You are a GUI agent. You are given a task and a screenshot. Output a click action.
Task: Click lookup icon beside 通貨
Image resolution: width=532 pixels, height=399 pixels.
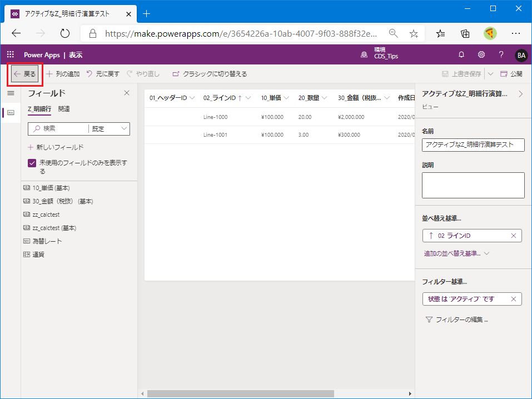pyautogui.click(x=27, y=255)
